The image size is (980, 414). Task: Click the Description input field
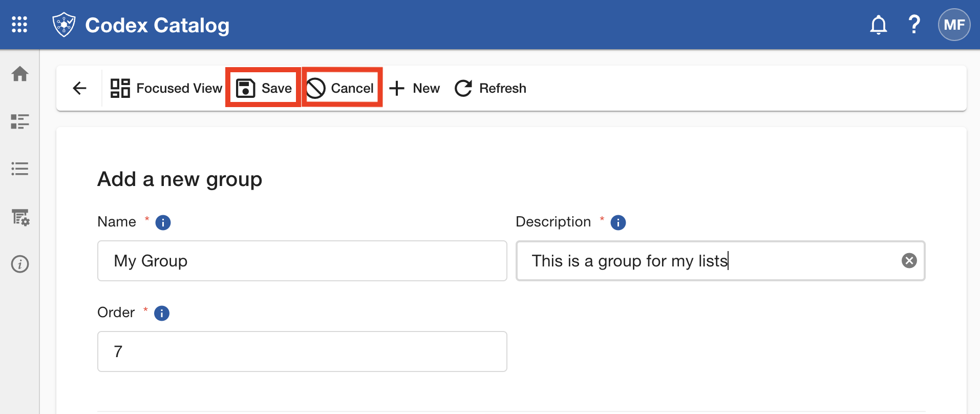point(720,261)
